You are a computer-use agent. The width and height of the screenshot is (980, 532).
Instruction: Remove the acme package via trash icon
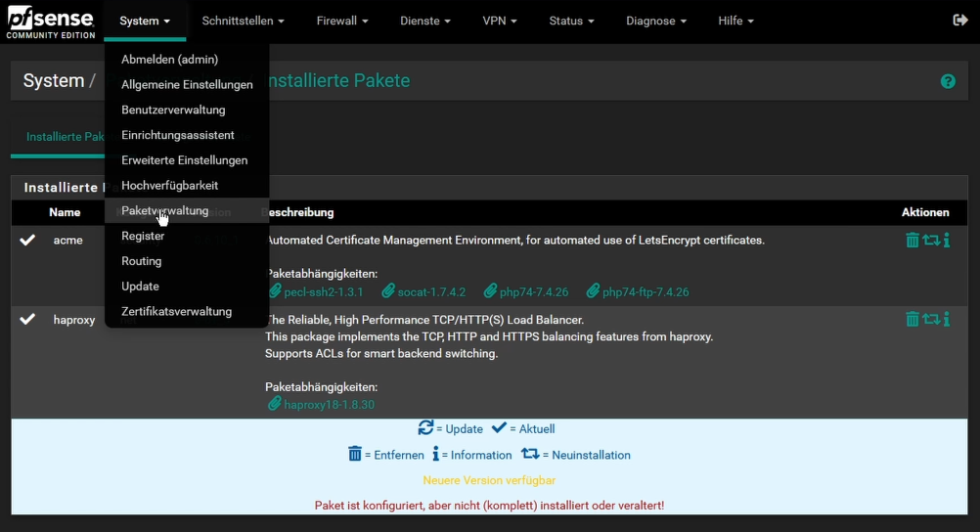(912, 240)
